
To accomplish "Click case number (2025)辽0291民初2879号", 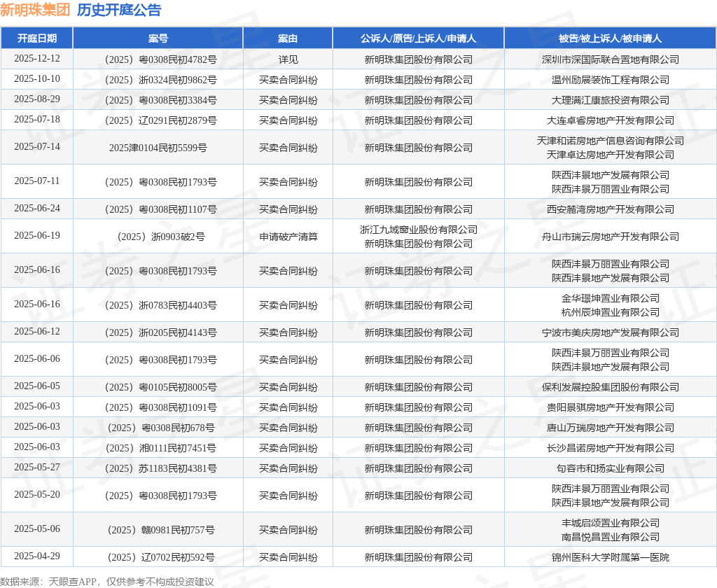I will 160,120.
